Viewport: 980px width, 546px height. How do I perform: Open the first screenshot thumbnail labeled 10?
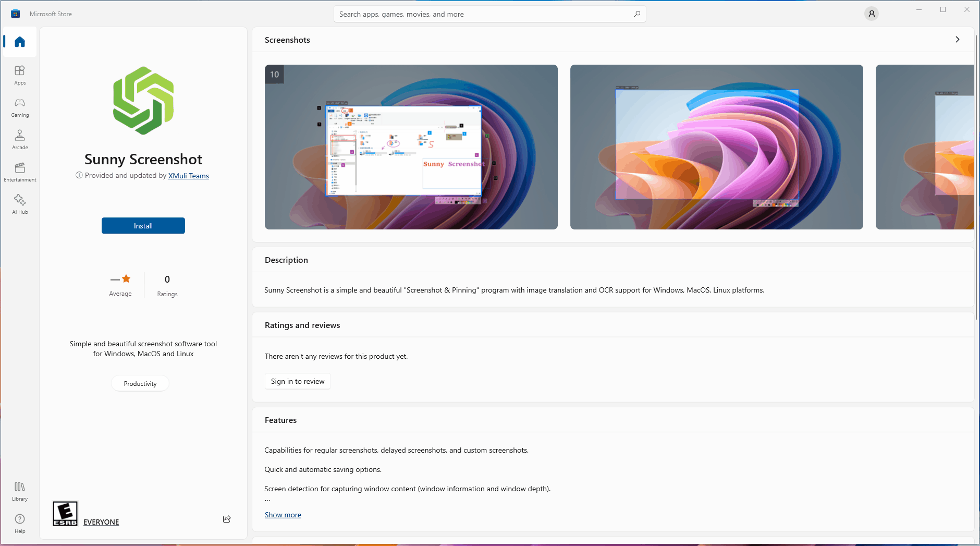[411, 147]
